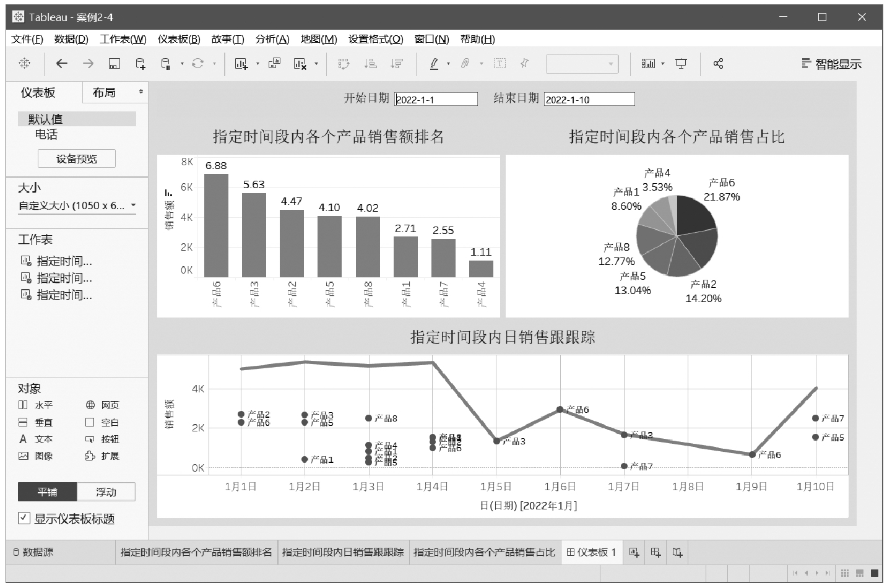
Task: Click the 开始日期 input field
Action: pos(436,99)
